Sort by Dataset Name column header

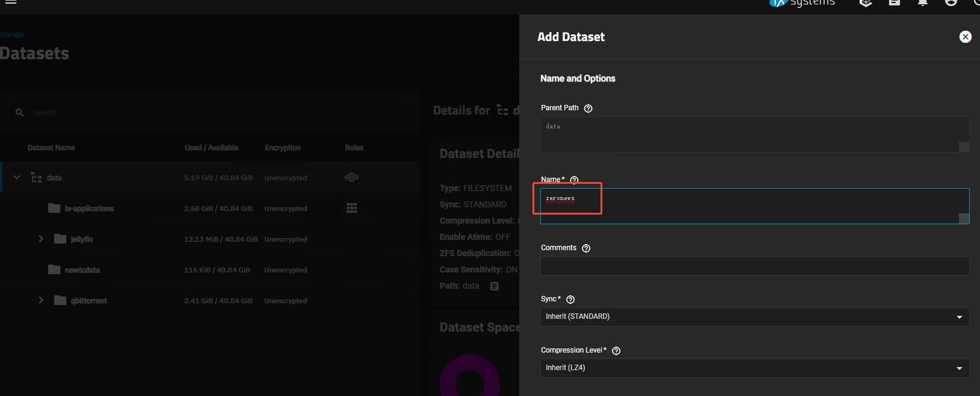[x=51, y=148]
